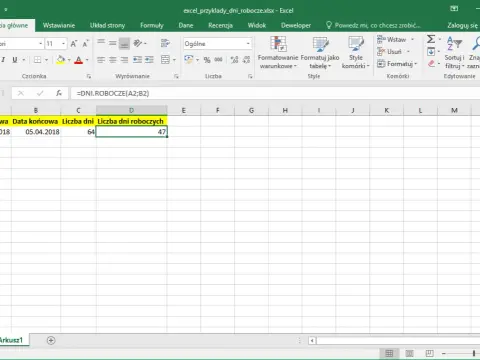Click Merge and Center icon
The height and width of the screenshot is (360, 480).
pos(165,60)
